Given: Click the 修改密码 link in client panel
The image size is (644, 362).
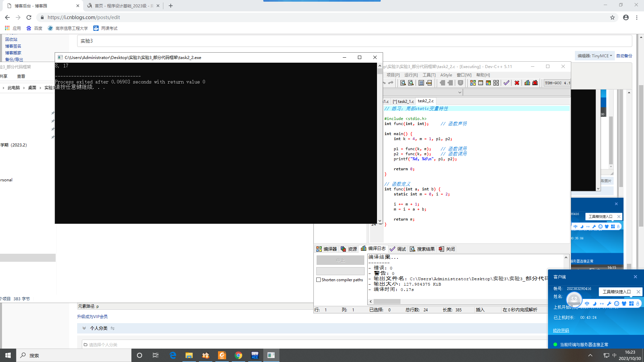Looking at the screenshot, I should pyautogui.click(x=561, y=330).
